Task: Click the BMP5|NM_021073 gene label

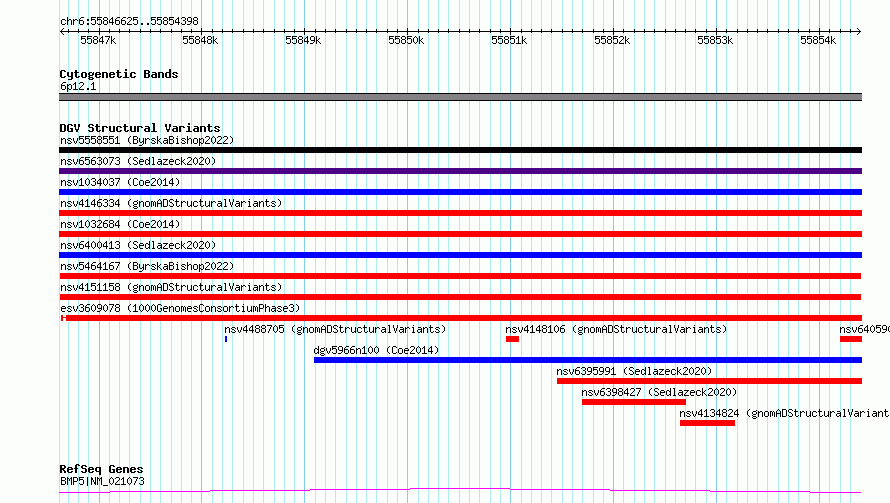Action: [102, 481]
